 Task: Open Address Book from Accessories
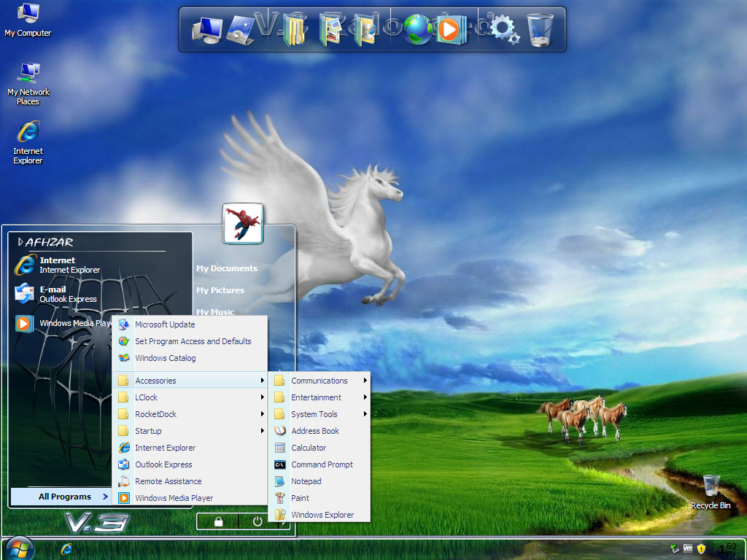320,431
